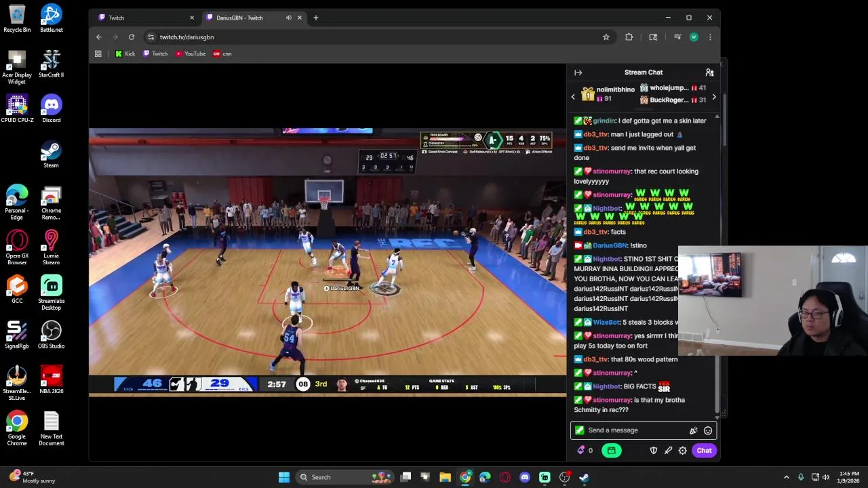Open File Explorer from taskbar
This screenshot has height=488, width=868.
(445, 477)
